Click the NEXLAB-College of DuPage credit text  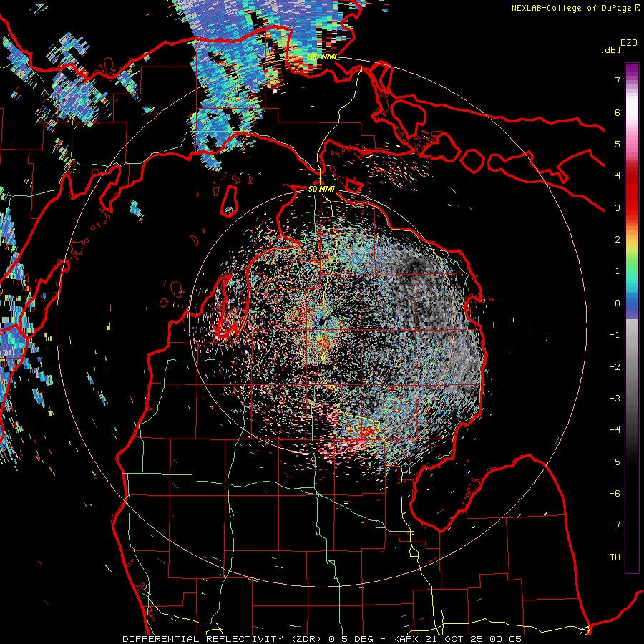pos(571,8)
